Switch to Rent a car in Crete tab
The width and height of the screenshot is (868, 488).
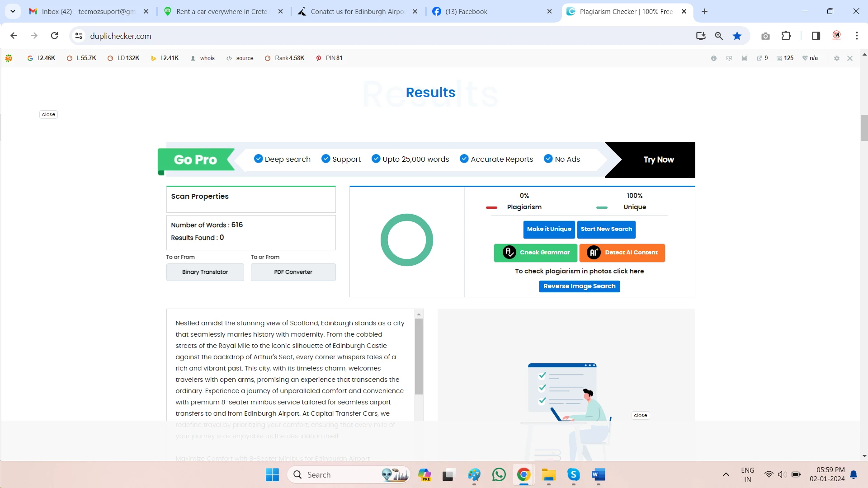pos(222,11)
